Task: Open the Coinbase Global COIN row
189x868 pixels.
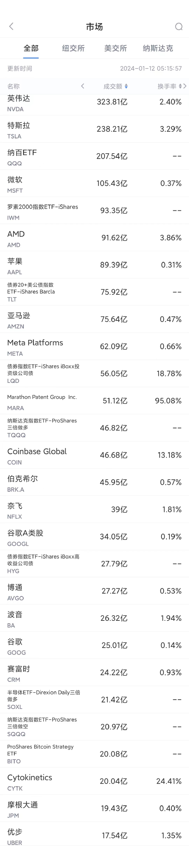Action: (94, 456)
